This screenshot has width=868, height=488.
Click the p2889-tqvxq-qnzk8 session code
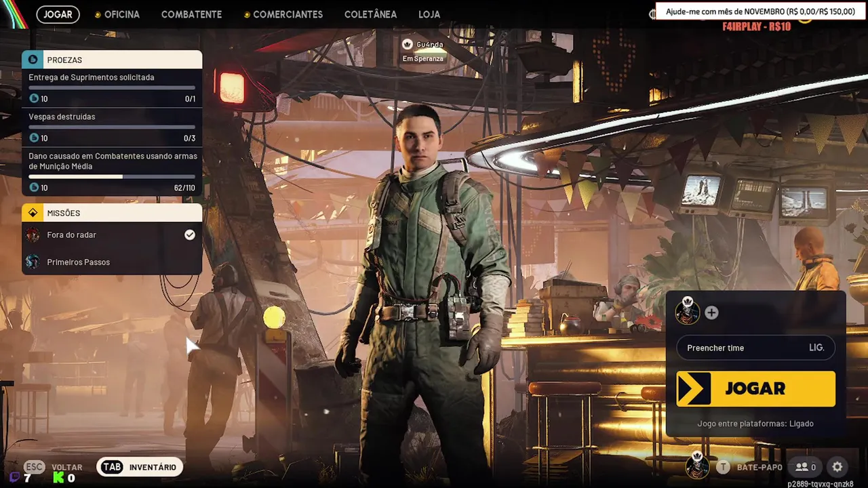820,484
